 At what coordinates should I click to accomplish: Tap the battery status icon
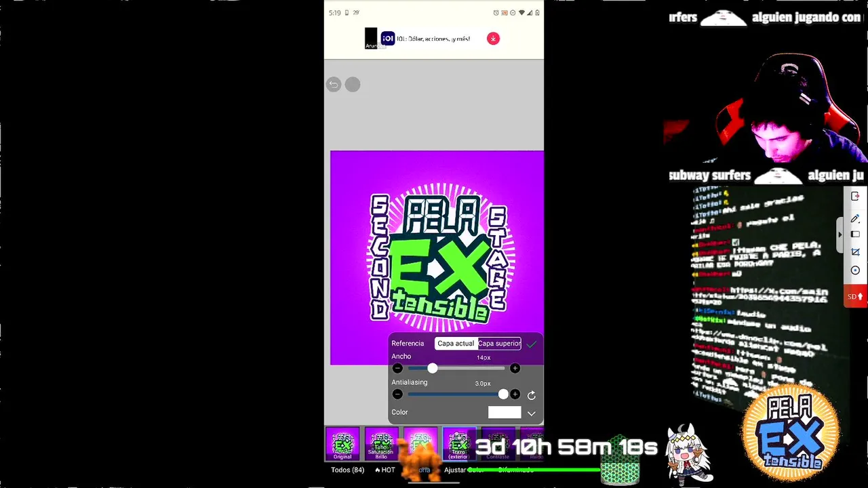pos(537,13)
